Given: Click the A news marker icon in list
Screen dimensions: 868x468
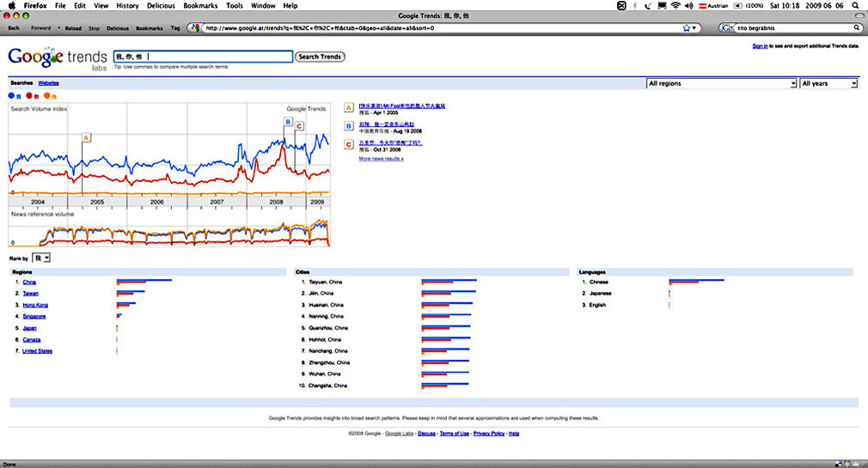Looking at the screenshot, I should (x=349, y=108).
